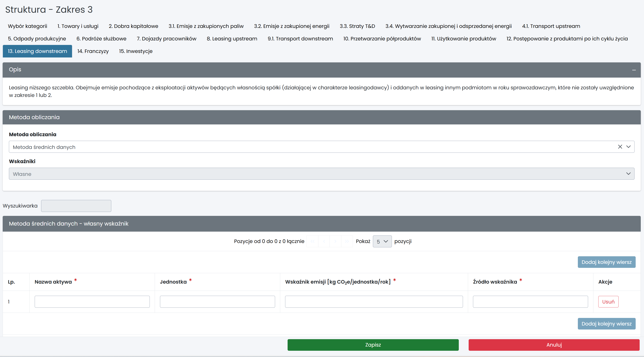
Task: Go to last page of table
Action: coord(347,241)
